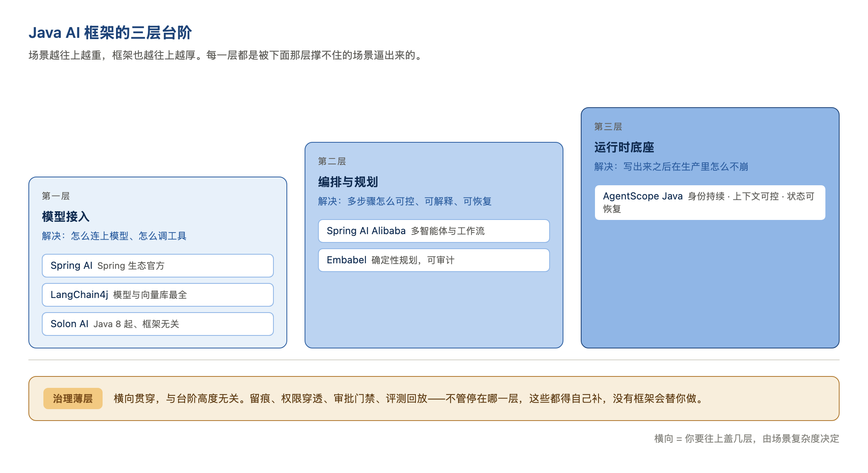868x473 pixels.
Task: Select the 'LangChain4j 模型与向量库最全' card
Action: [158, 295]
